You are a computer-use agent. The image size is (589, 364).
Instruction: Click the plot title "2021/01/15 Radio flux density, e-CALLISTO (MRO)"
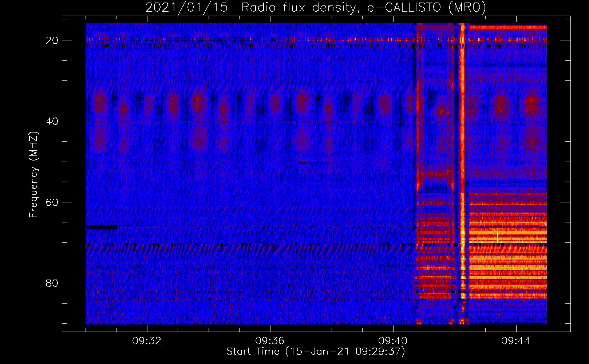[x=316, y=7]
